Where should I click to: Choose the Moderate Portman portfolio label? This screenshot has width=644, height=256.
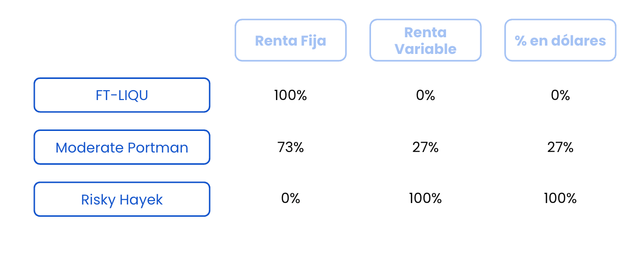pos(122,147)
